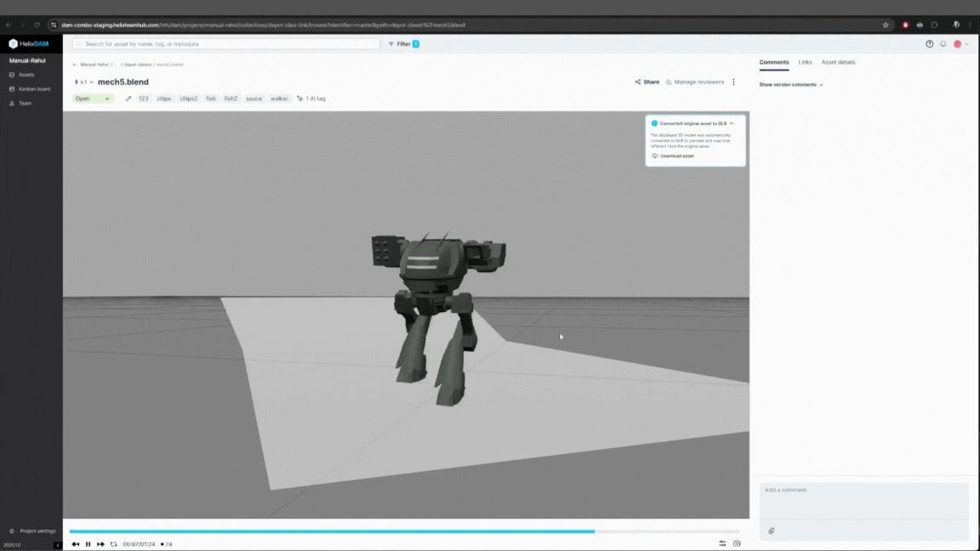
Task: Step to the previous animation frame
Action: point(76,544)
